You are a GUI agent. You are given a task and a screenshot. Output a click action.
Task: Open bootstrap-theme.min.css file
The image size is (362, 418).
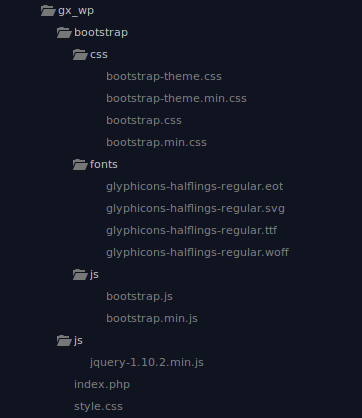click(x=176, y=98)
